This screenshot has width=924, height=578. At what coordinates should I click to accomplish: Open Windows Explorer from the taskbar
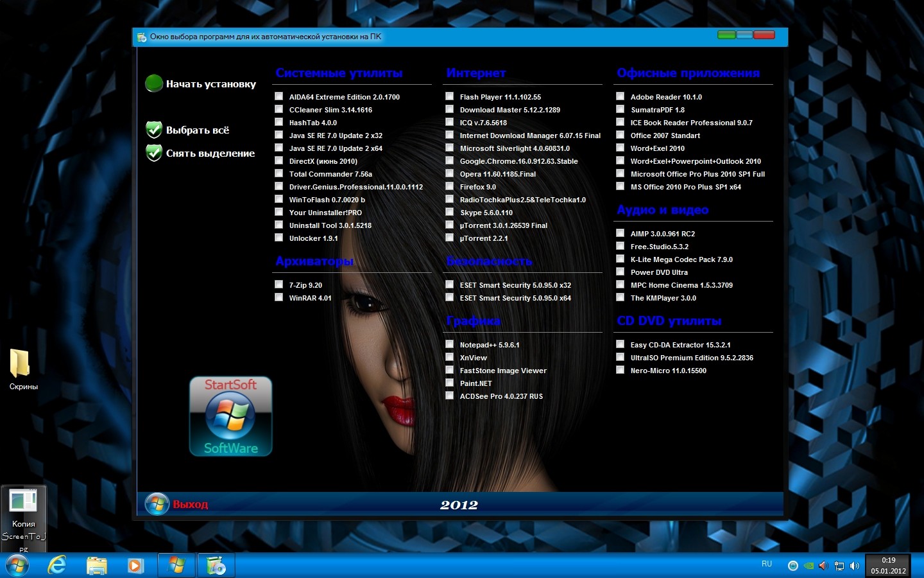tap(97, 565)
